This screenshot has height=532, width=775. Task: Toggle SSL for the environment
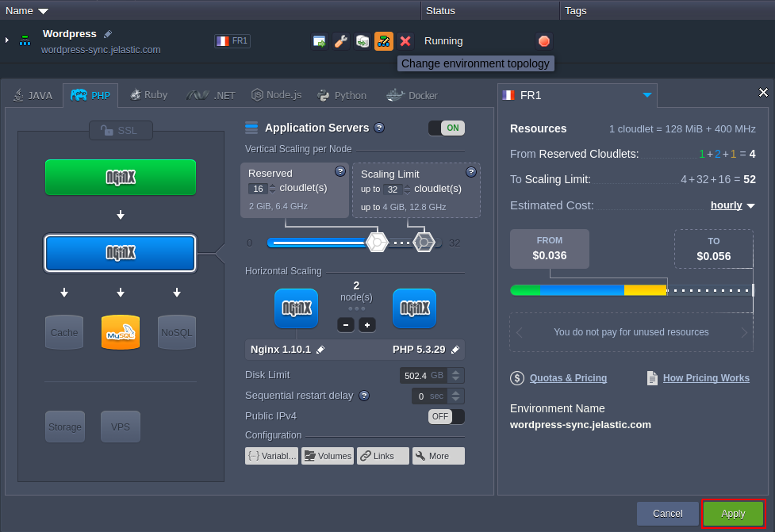(x=121, y=130)
